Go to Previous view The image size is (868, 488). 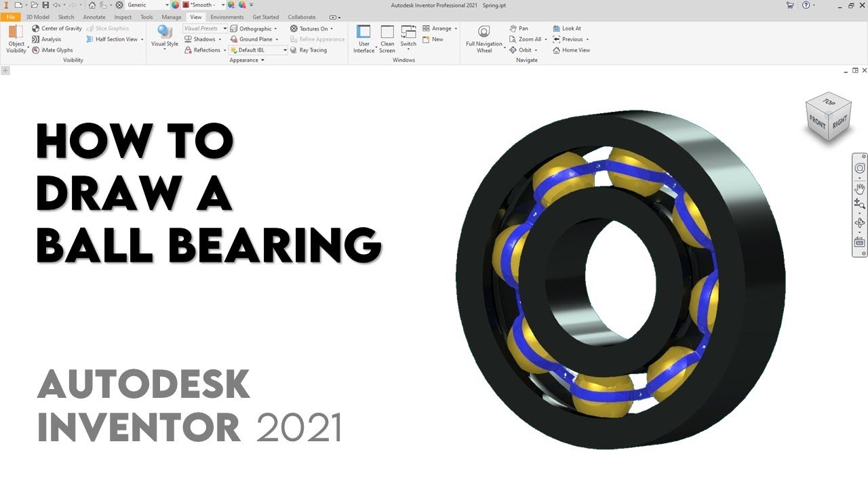[x=568, y=39]
